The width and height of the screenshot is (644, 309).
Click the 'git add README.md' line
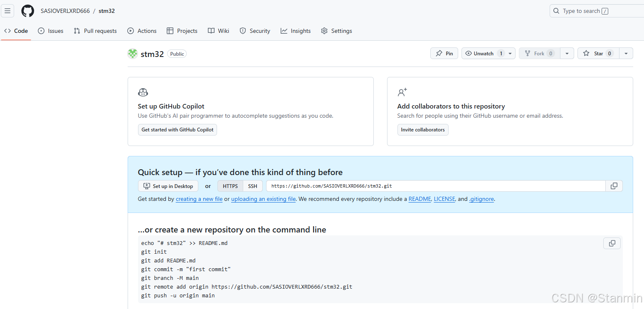(168, 260)
